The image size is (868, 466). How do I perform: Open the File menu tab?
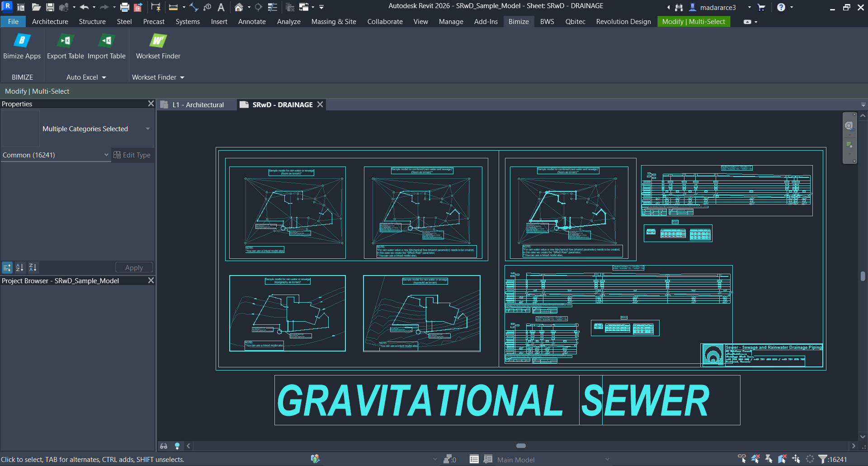pos(14,22)
